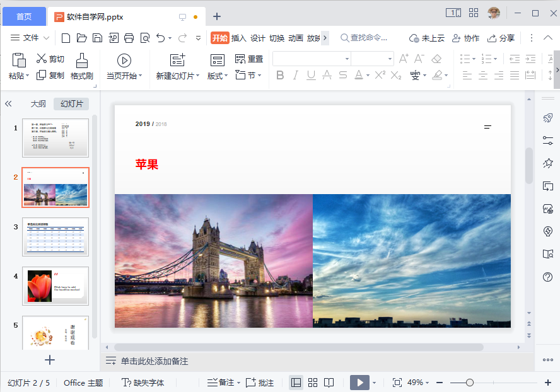Click the Undo arrow icon

tap(161, 38)
